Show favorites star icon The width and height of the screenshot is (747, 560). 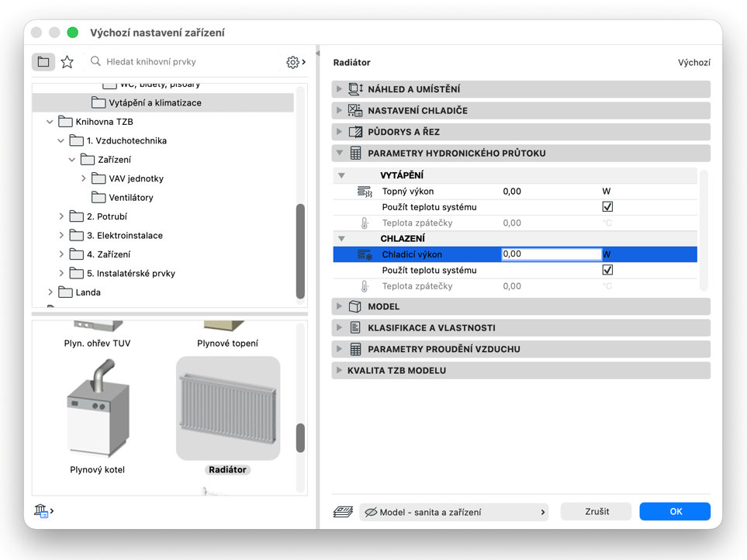click(67, 62)
